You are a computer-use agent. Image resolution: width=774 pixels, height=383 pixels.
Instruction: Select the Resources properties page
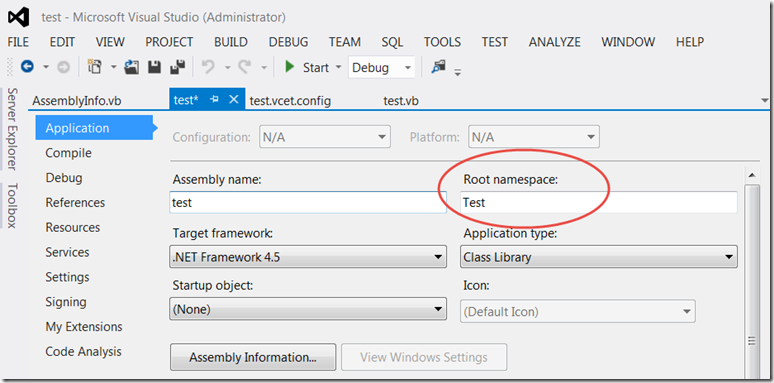[73, 228]
